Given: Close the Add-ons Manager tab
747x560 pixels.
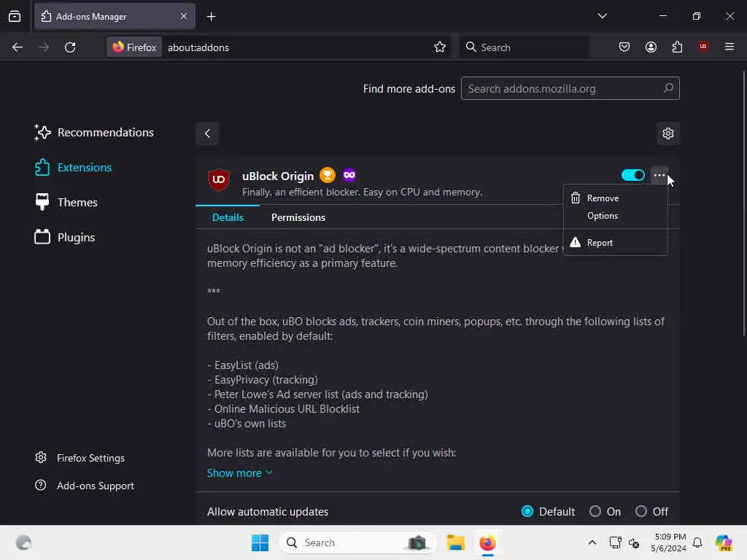Looking at the screenshot, I should click(x=184, y=16).
